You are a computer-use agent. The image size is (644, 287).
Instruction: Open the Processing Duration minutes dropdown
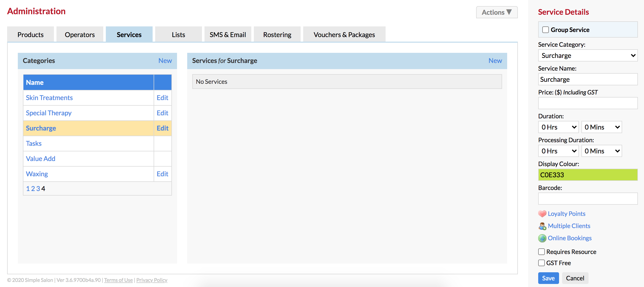601,151
